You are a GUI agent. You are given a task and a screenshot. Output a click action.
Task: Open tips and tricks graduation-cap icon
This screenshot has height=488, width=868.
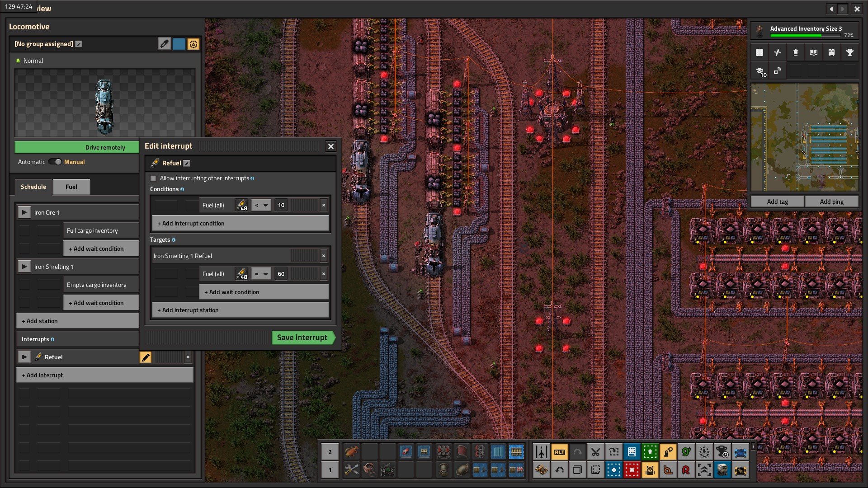pyautogui.click(x=759, y=71)
